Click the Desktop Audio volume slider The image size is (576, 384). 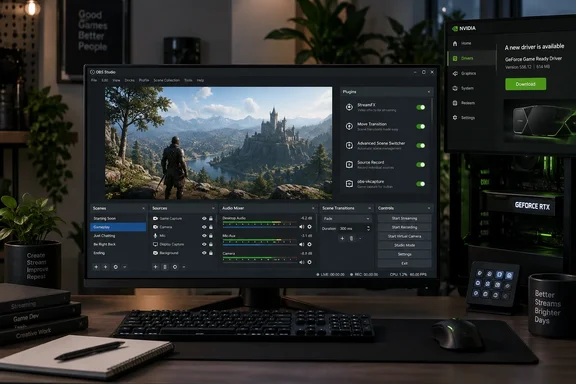pyautogui.click(x=259, y=227)
